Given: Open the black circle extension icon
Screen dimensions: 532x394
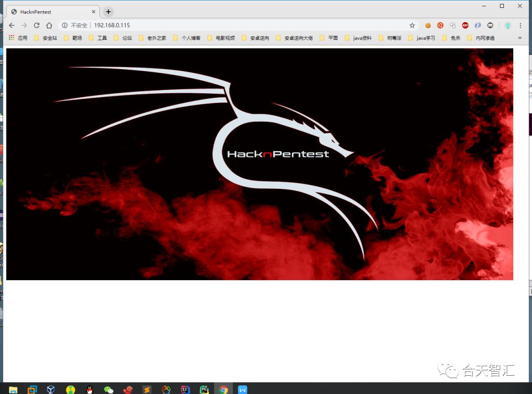Looking at the screenshot, I should (x=490, y=26).
